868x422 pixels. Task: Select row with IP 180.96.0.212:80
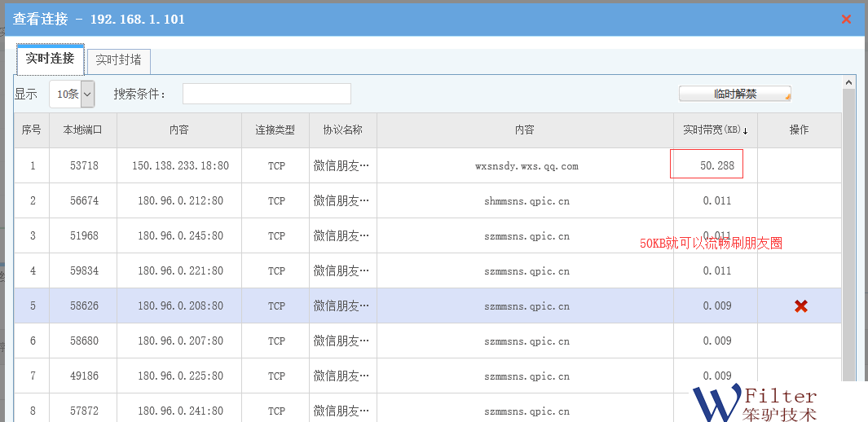point(180,201)
